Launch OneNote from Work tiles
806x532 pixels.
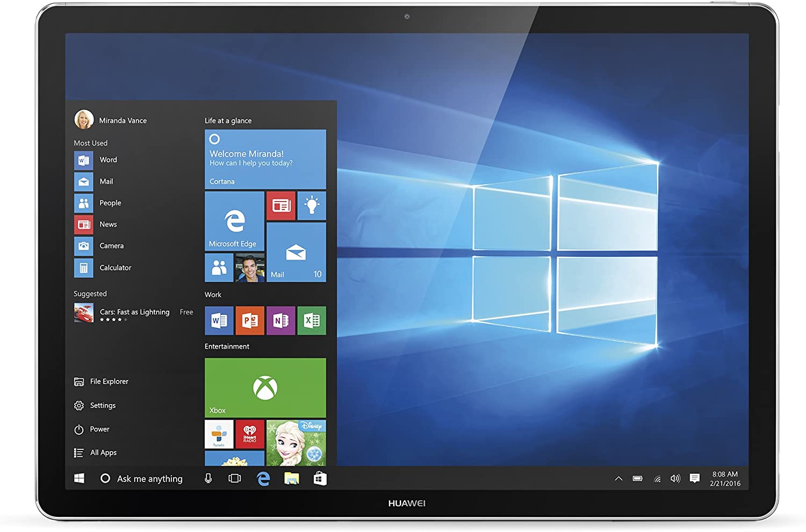[280, 321]
